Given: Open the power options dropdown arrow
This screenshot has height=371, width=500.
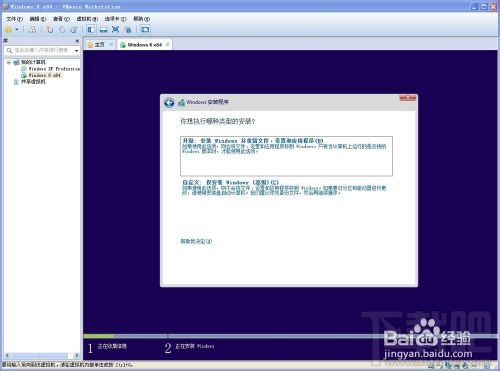Looking at the screenshot, I should [17, 30].
